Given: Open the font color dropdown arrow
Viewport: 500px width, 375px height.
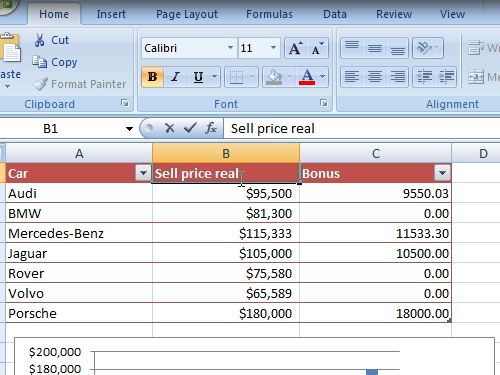Looking at the screenshot, I should coord(323,77).
